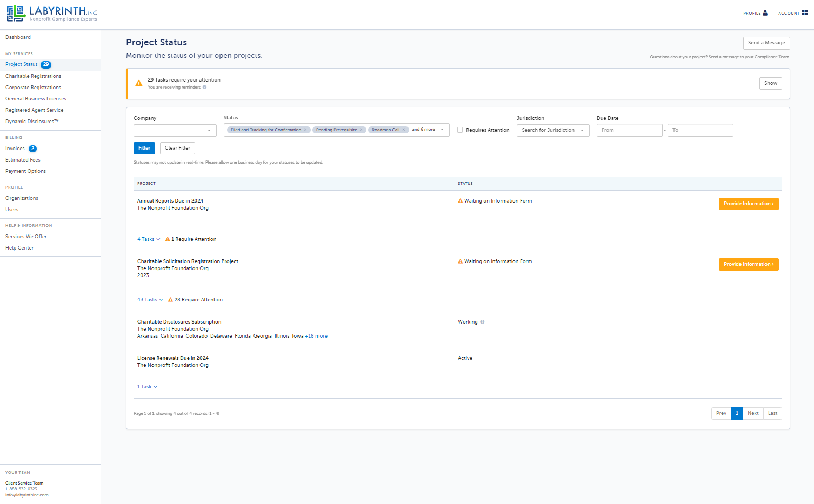Screen dimensions: 814x504
Task: Expand the 43 Tasks list
Action: point(150,300)
